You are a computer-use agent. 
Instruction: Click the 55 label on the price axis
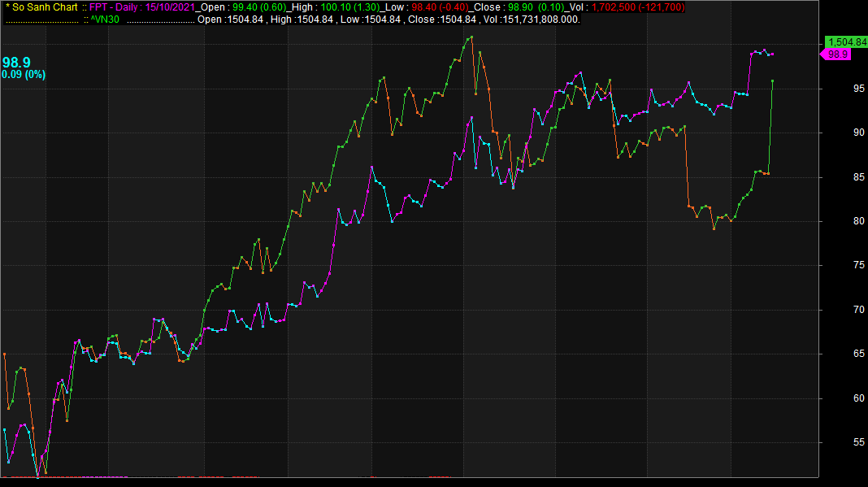click(x=834, y=442)
